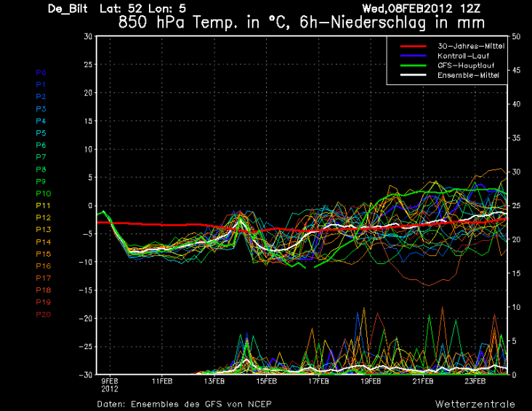Click the 15 value on precipitation axis
The image size is (532, 411).
tap(516, 274)
